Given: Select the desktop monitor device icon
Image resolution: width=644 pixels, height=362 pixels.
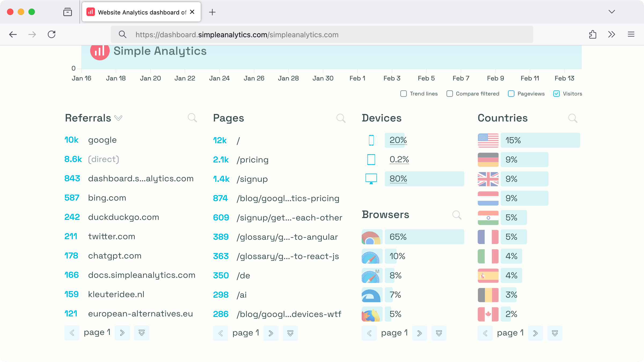Looking at the screenshot, I should (371, 179).
